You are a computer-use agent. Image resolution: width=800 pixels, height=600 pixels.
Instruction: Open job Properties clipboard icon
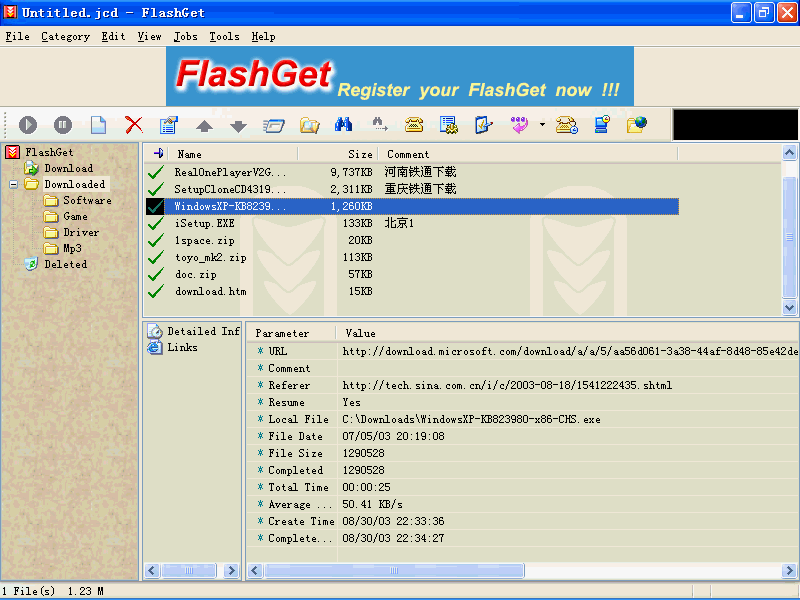click(x=168, y=125)
